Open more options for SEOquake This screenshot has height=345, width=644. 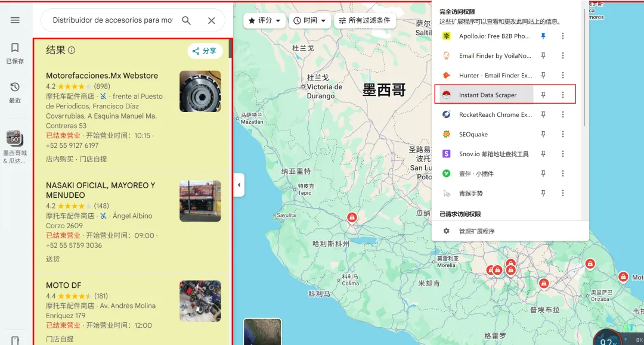(x=563, y=134)
